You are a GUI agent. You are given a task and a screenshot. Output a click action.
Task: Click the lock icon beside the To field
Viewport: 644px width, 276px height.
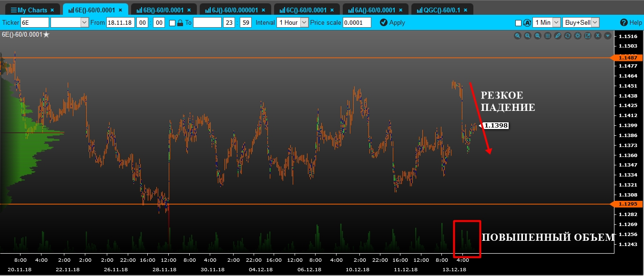tap(180, 23)
